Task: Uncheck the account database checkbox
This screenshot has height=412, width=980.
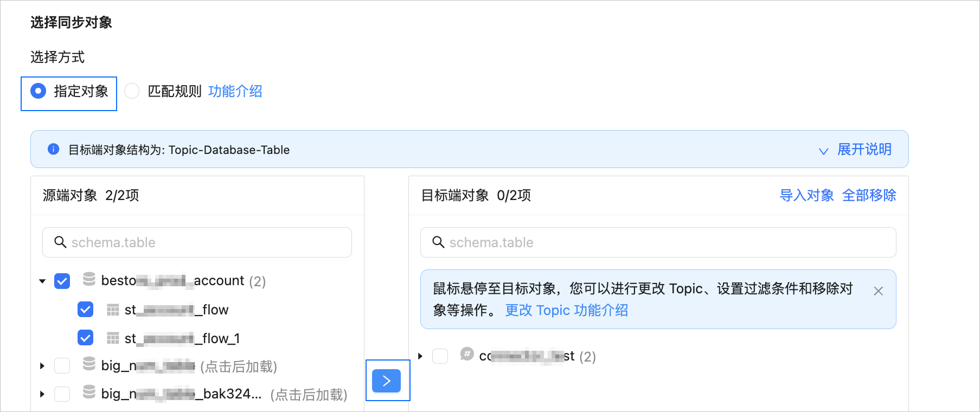Action: [62, 281]
